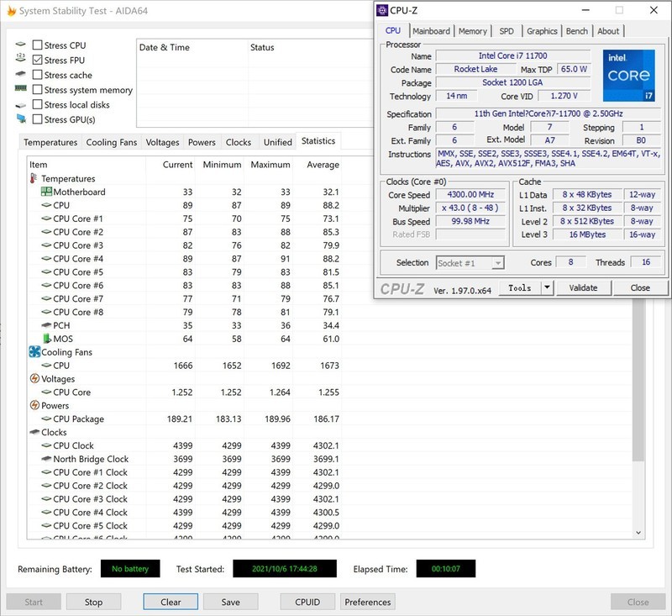
Task: Select the Temperatures thermometer icon in list
Action: click(x=34, y=179)
